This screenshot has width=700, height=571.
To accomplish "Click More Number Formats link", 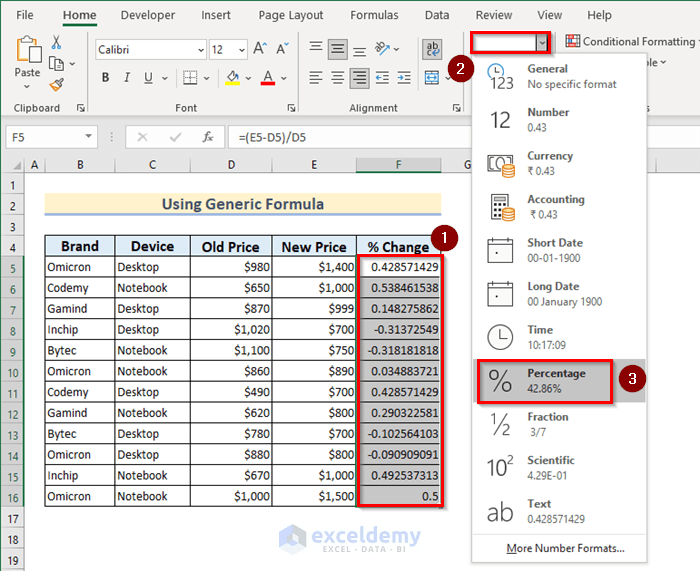I will (x=565, y=548).
